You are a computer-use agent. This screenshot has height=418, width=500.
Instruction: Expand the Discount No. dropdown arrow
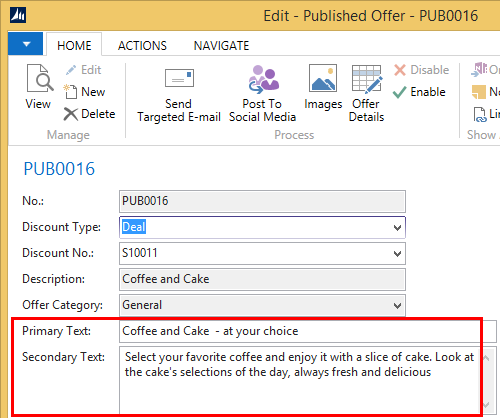click(397, 254)
